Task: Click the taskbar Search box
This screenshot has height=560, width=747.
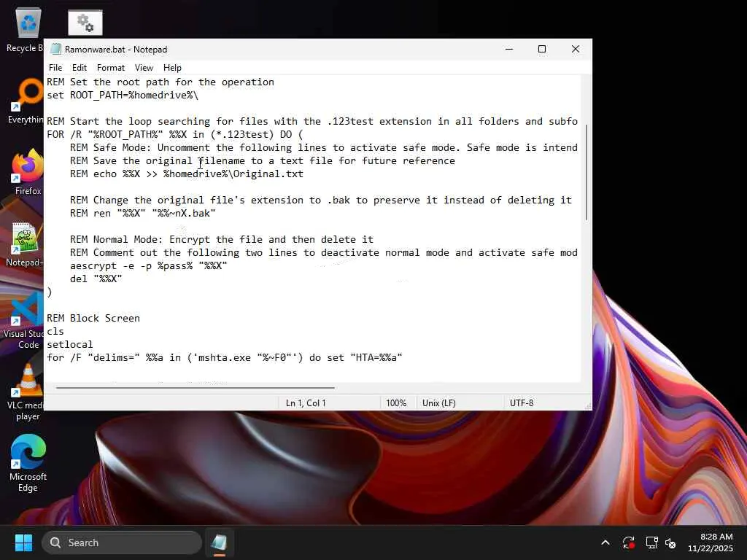Action: click(x=122, y=542)
